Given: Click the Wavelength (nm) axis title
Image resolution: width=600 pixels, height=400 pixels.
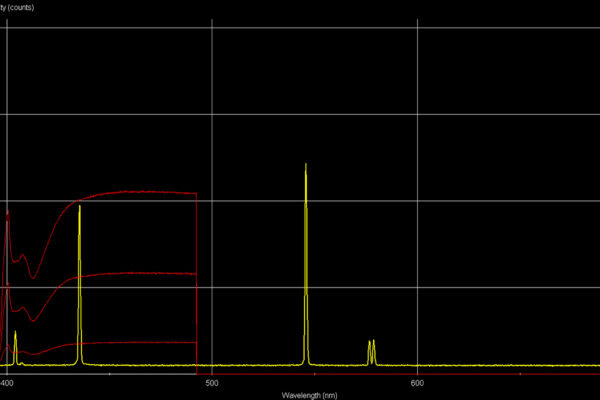Looking at the screenshot, I should [301, 394].
